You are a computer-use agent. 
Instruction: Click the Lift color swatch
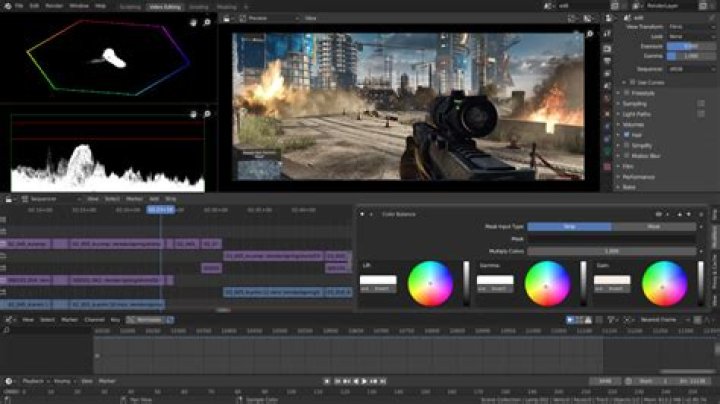point(378,280)
